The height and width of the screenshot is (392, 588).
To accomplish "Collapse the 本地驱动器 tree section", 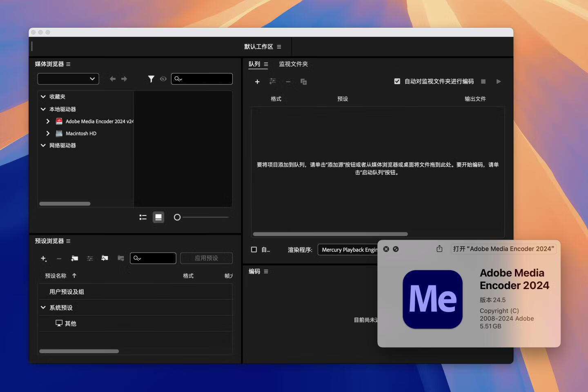I will [x=43, y=109].
